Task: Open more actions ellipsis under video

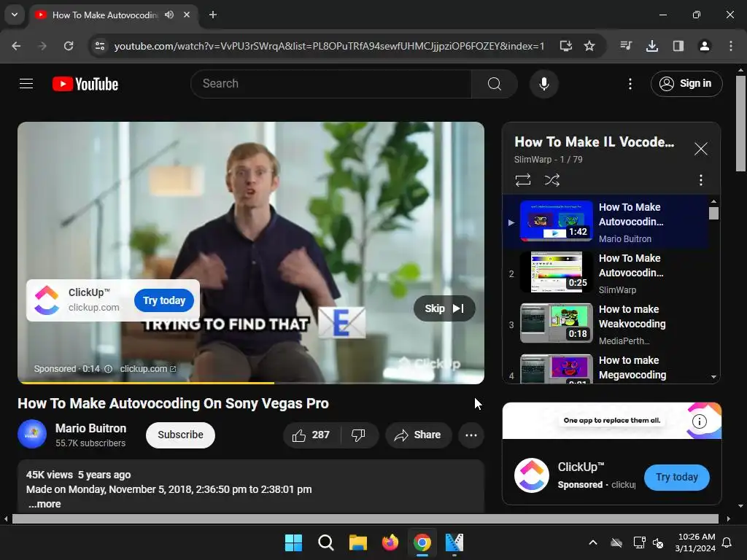Action: click(471, 435)
